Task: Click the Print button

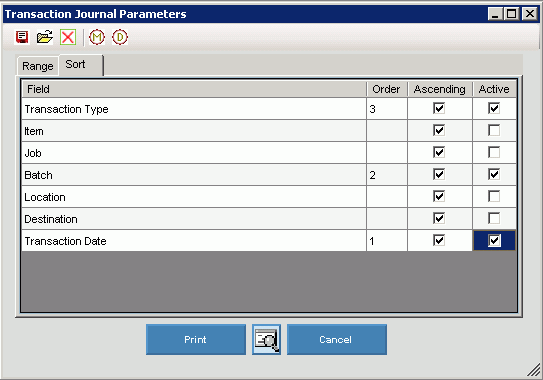Action: [196, 339]
